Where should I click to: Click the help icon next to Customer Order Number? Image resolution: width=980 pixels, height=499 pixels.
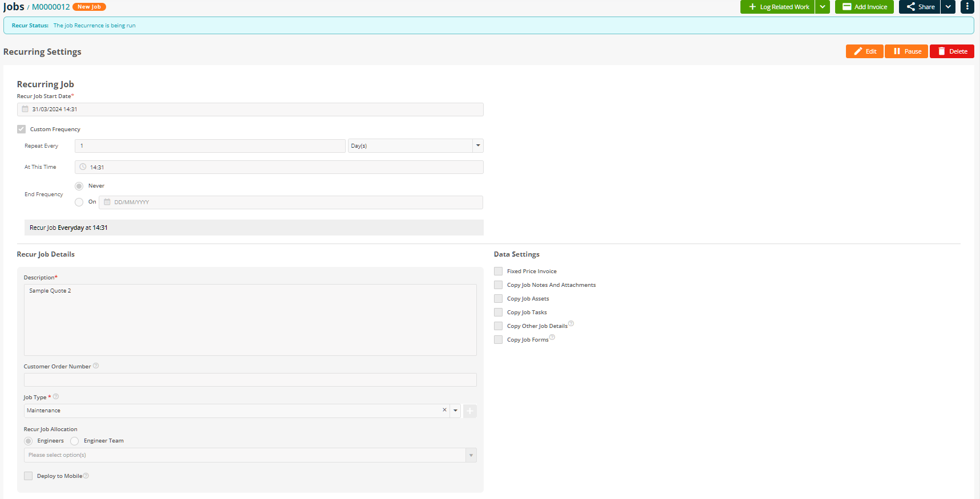click(96, 366)
